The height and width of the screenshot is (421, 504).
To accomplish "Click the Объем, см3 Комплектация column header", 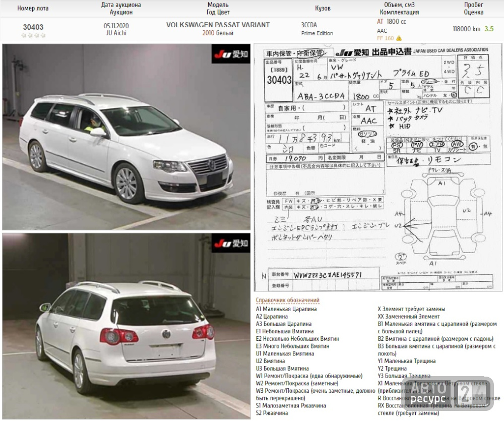I will point(399,9).
